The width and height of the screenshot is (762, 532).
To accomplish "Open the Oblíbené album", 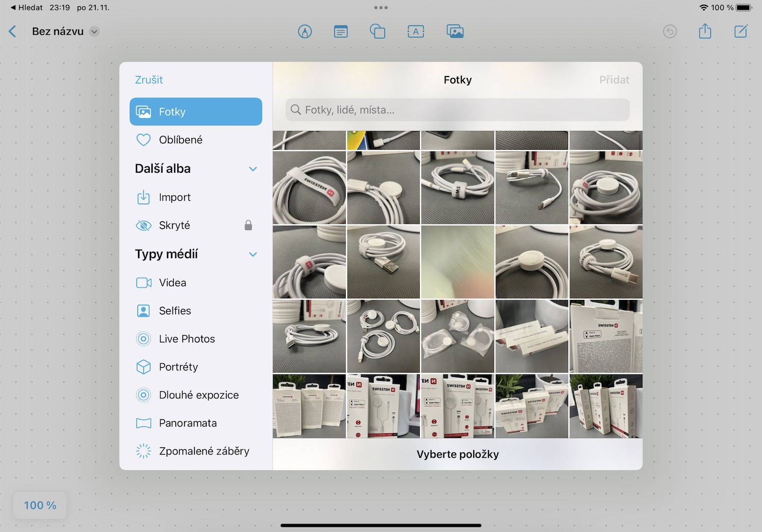I will click(x=196, y=140).
